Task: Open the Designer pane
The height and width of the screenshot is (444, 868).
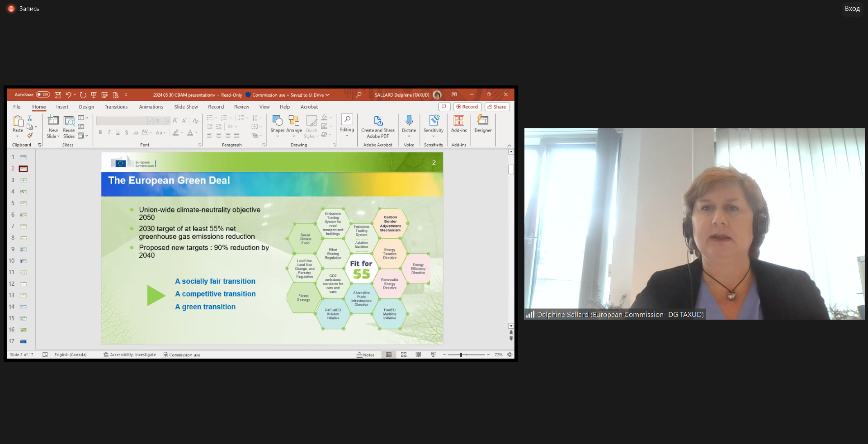Action: pyautogui.click(x=483, y=123)
